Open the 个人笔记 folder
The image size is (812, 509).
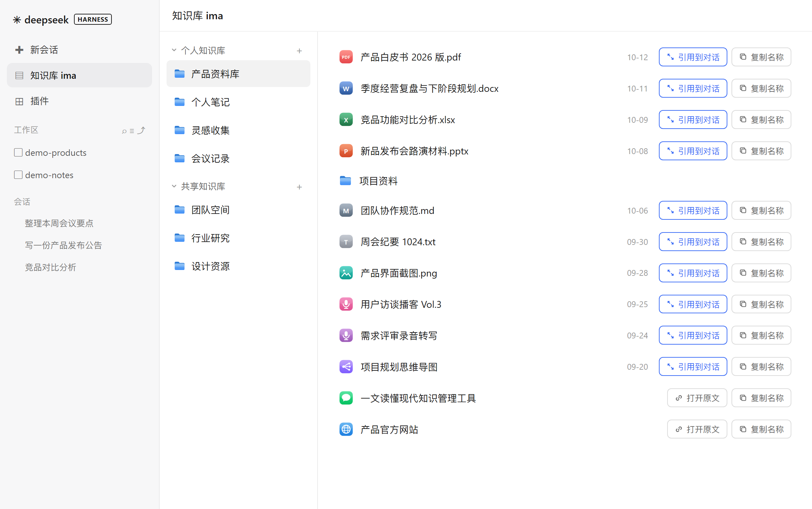(x=238, y=102)
